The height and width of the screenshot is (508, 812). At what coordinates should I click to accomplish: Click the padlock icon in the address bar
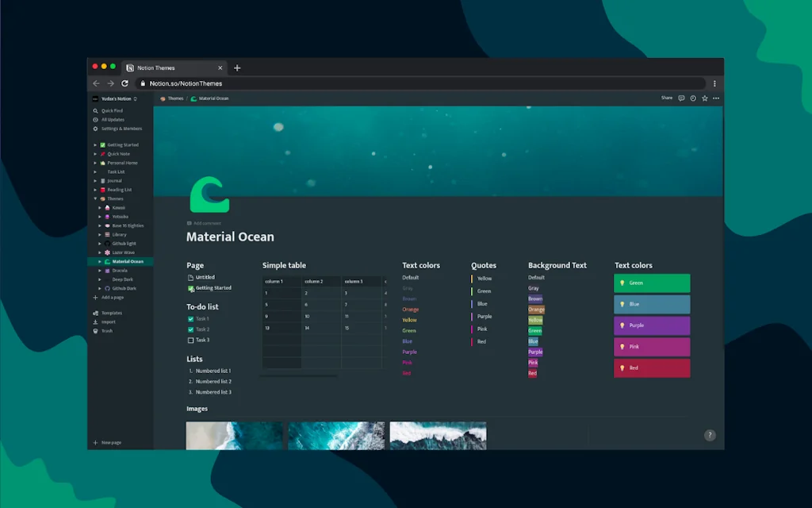tap(143, 83)
